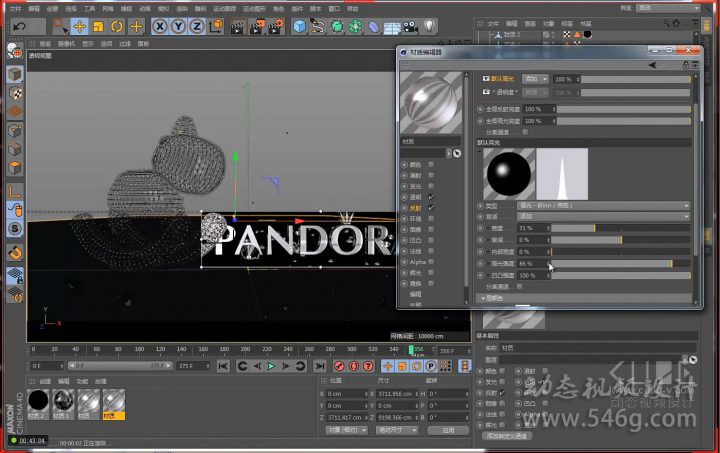720x453 pixels.
Task: Switch to Model mode in left sidebar
Action: tap(15, 74)
